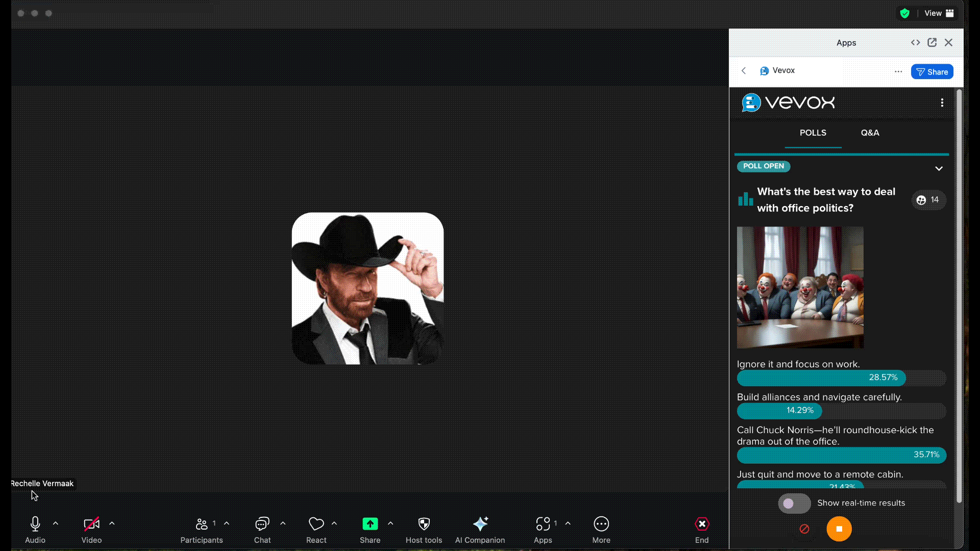Go back from Vevox app
The height and width of the screenshot is (551, 980).
[x=744, y=71]
